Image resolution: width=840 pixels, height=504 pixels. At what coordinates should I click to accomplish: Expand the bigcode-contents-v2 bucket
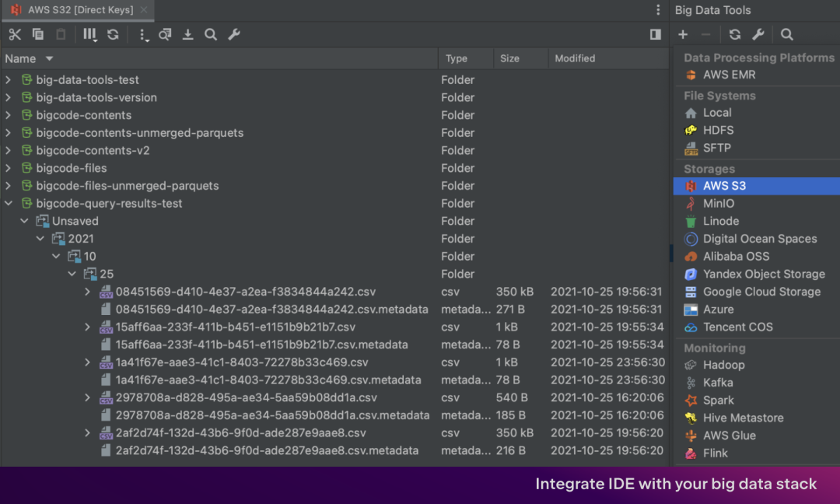pos(8,151)
